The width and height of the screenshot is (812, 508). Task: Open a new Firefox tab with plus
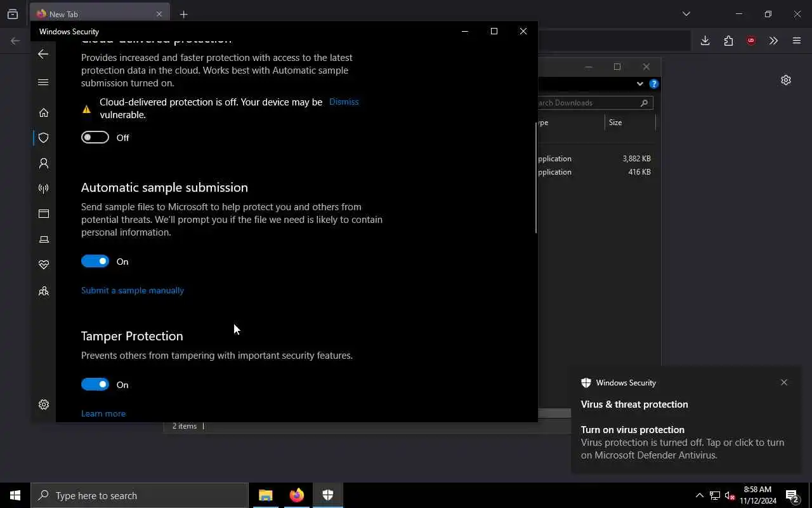183,14
